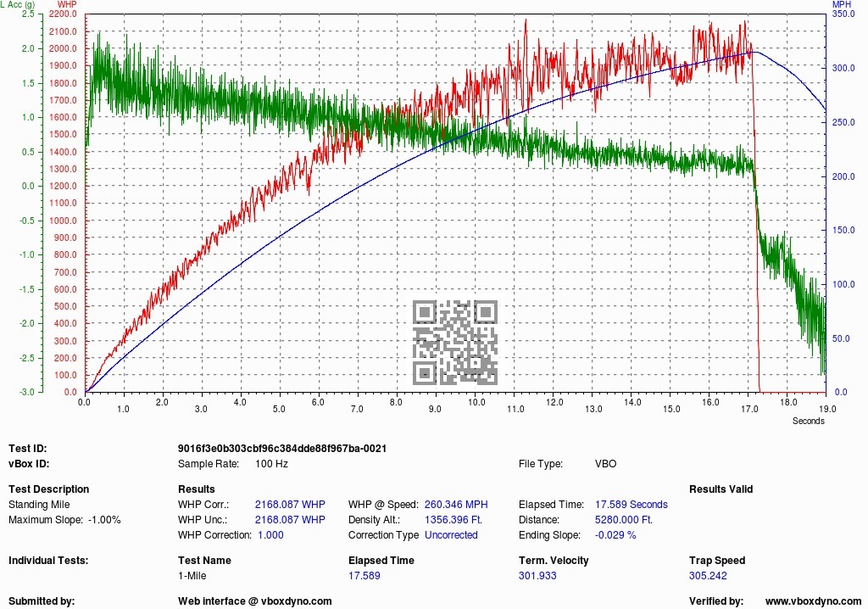Click the Web interface @ vboxdyno.com text
Image resolution: width=868 pixels, height=609 pixels.
[x=254, y=601]
